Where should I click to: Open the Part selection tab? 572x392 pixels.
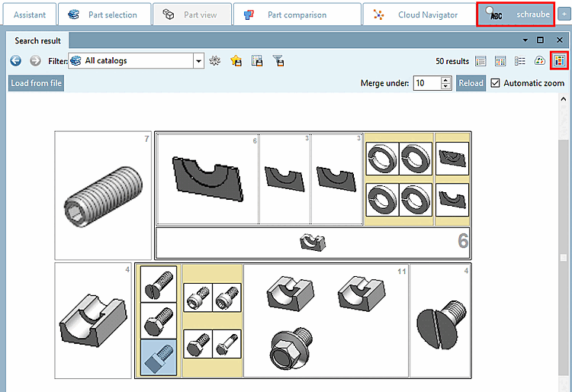click(x=104, y=14)
